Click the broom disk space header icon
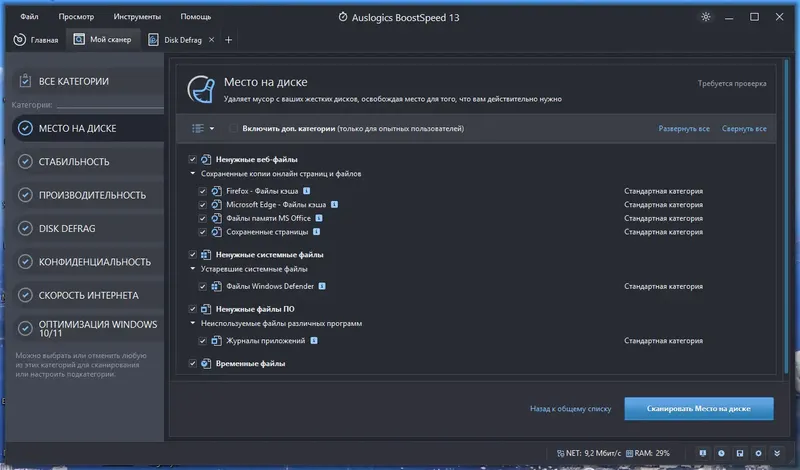 pos(201,89)
